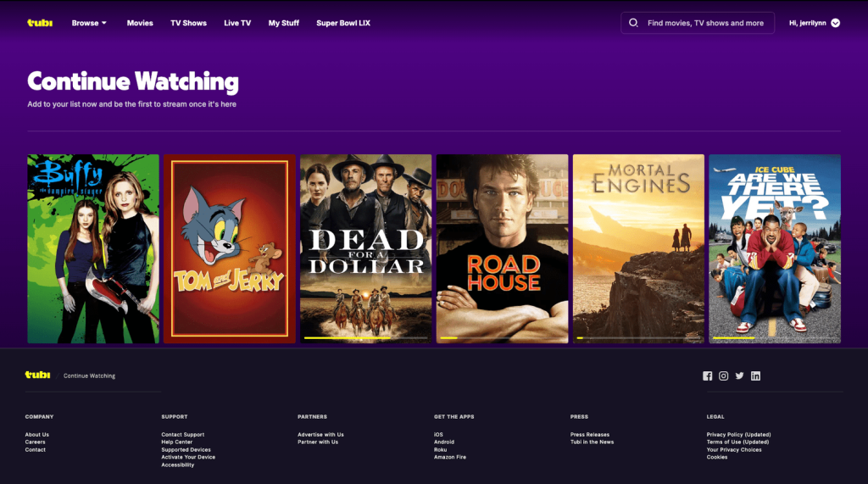Open the Supported Devices link
868x484 pixels.
tap(186, 449)
